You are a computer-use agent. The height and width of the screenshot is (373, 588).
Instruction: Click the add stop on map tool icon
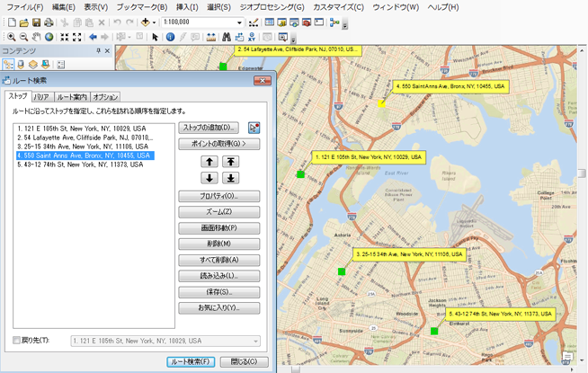[x=254, y=129]
